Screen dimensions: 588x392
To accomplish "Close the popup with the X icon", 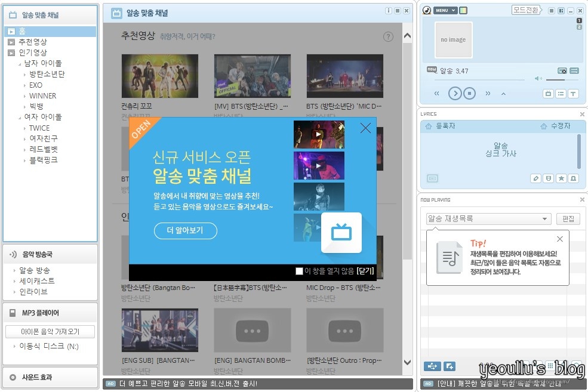I will click(x=365, y=128).
